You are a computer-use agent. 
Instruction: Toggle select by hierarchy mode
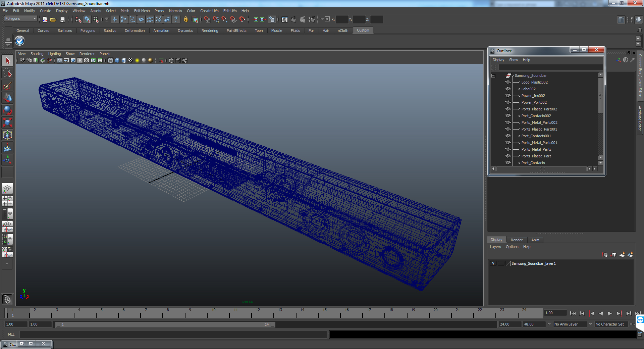click(x=78, y=19)
